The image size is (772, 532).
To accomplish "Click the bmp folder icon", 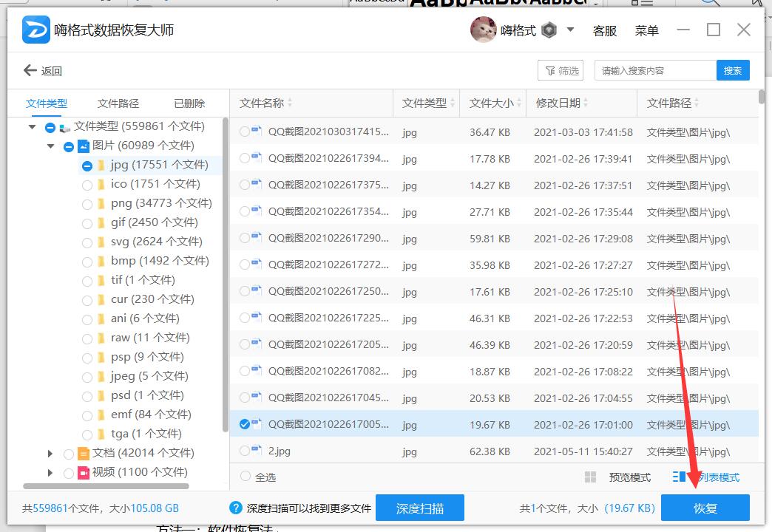I will (x=101, y=261).
